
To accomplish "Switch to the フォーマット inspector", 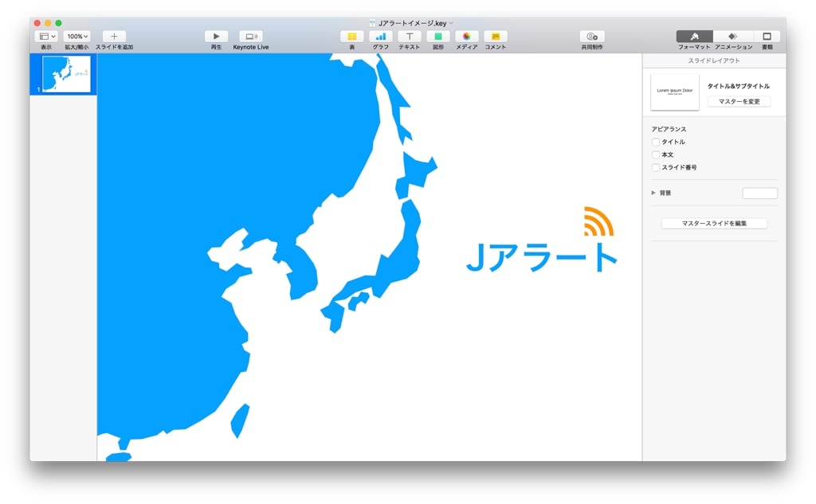I will (694, 37).
